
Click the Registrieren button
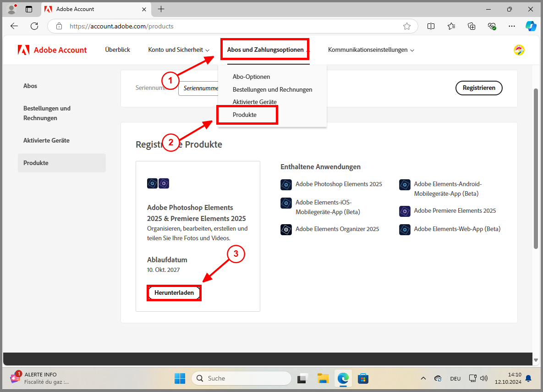click(479, 88)
